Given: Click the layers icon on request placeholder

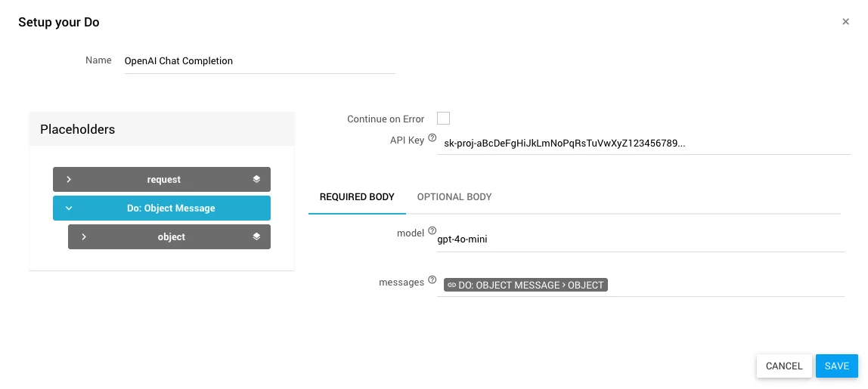Looking at the screenshot, I should tap(256, 179).
